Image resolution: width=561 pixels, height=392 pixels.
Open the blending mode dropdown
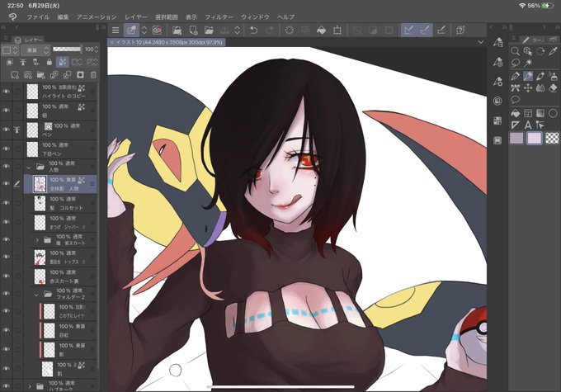(x=35, y=50)
